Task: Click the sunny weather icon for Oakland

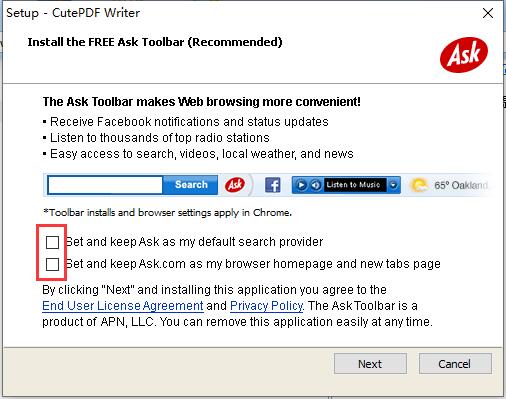Action: click(x=419, y=185)
